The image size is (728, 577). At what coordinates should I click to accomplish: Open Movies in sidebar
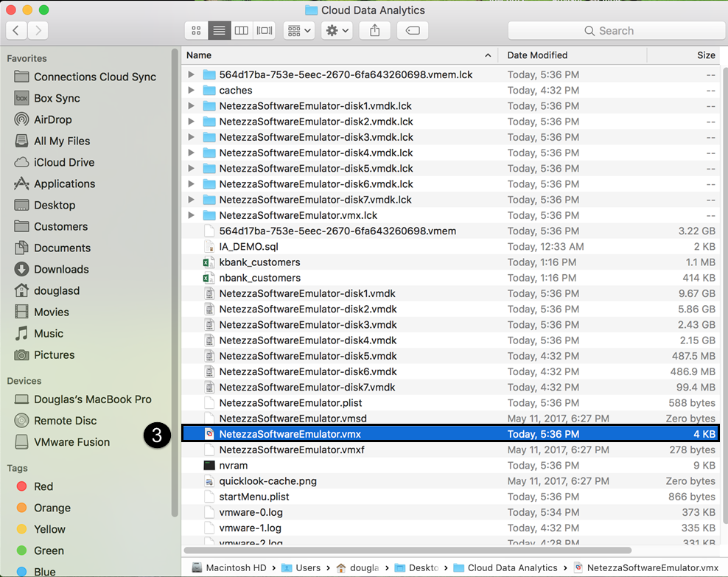click(41, 312)
